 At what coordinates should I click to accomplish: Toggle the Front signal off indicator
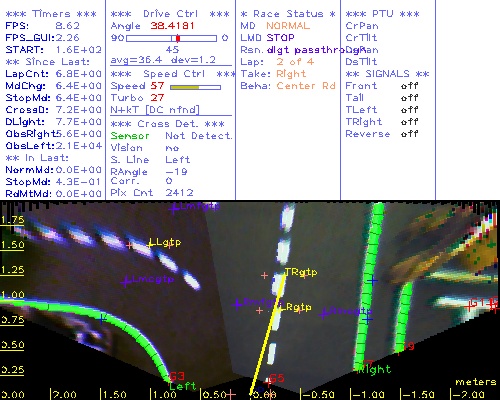coord(409,86)
